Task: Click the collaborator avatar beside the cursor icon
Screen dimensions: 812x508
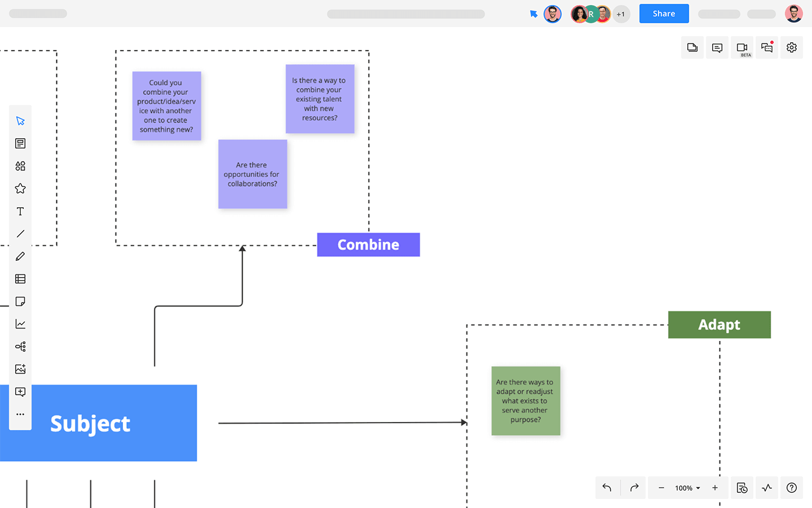Action: (553, 14)
